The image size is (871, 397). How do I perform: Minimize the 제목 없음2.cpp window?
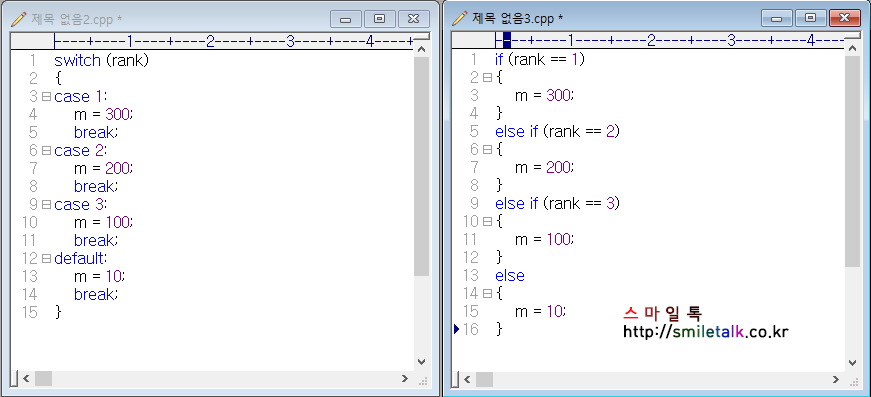[x=346, y=19]
